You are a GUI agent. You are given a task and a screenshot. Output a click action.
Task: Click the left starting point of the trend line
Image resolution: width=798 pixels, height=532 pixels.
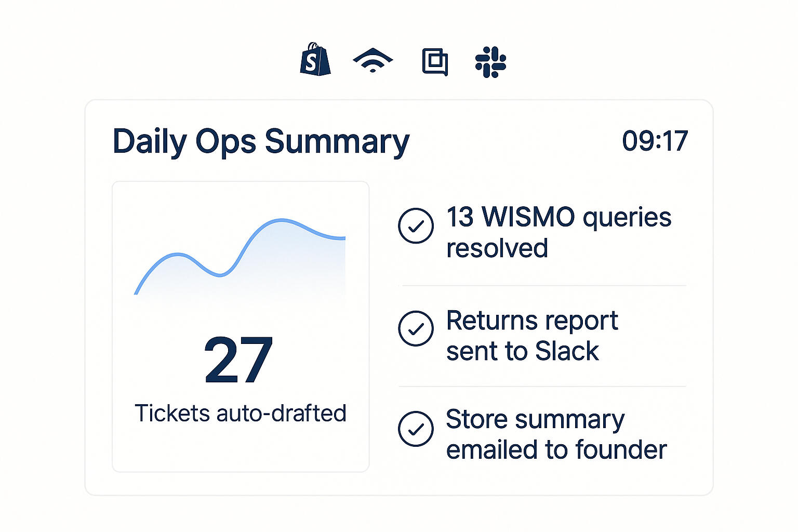click(136, 293)
